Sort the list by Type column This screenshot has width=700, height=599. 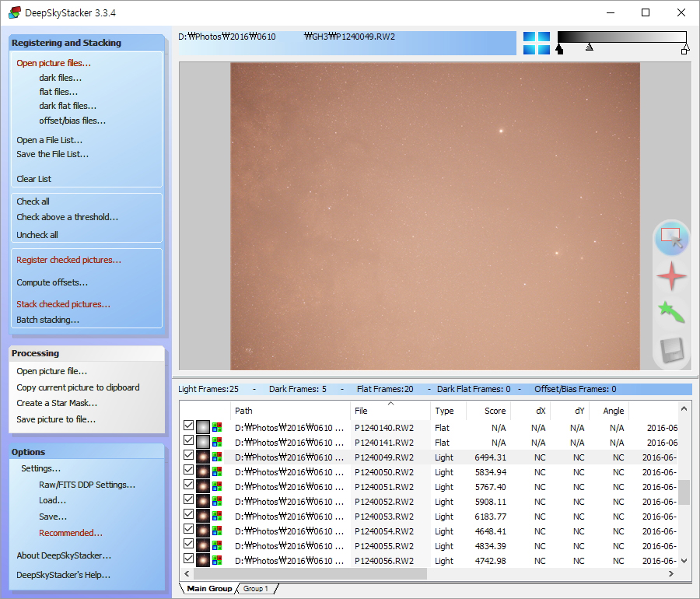(x=448, y=411)
